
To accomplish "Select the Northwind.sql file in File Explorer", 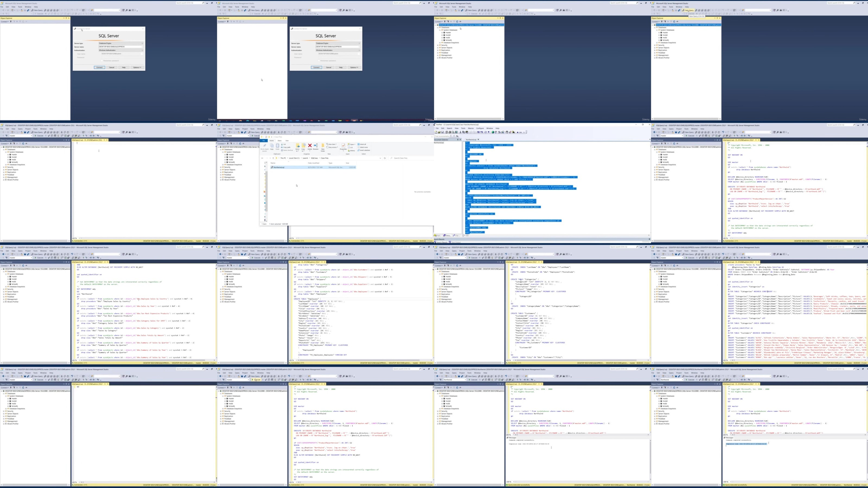I will [x=313, y=167].
